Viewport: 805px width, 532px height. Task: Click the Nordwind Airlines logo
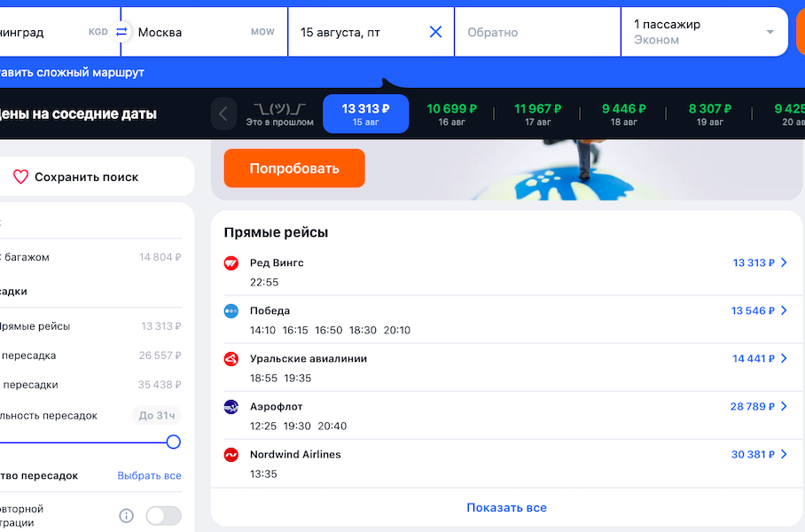[231, 455]
